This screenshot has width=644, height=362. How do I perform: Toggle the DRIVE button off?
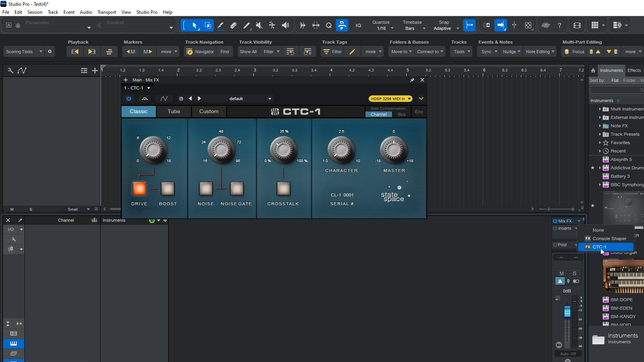click(x=139, y=188)
